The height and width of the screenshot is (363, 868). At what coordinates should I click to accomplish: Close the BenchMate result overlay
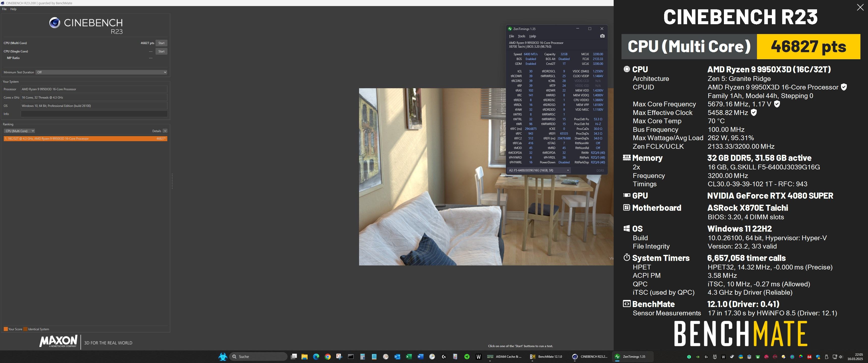click(860, 8)
